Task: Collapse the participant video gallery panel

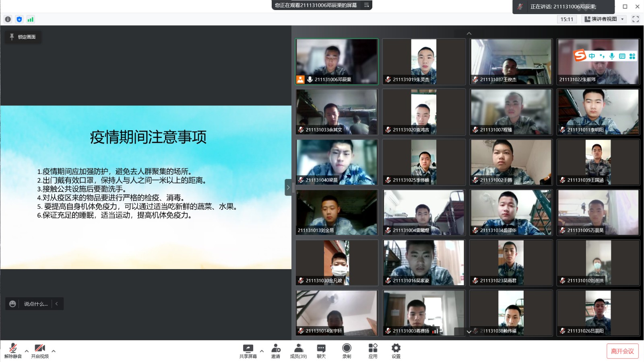Action: click(x=288, y=187)
